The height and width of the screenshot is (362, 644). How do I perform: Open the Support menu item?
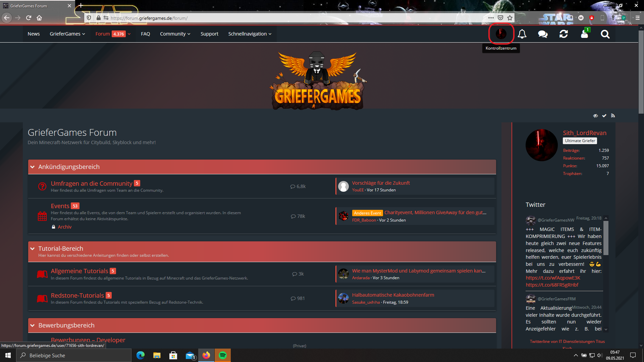point(209,34)
